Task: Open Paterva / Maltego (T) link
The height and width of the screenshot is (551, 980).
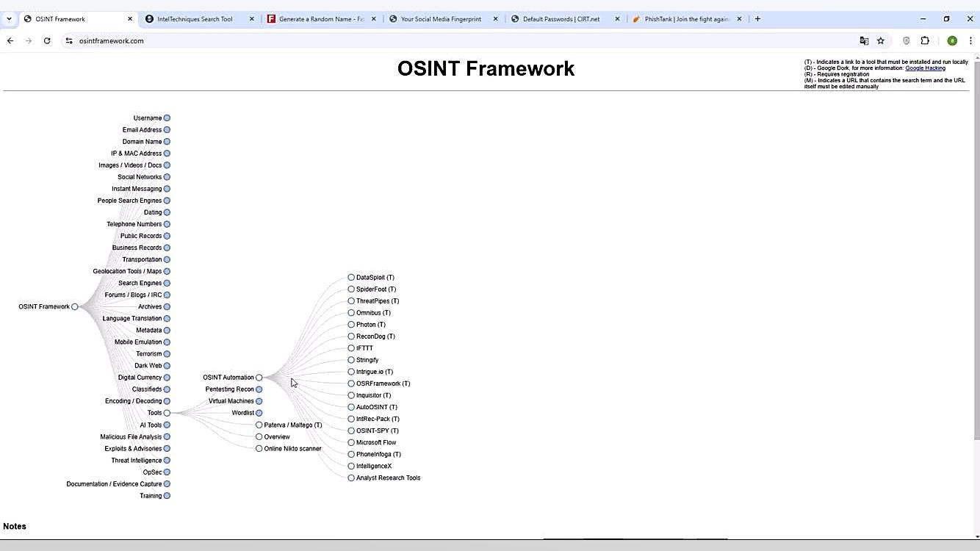Action: click(293, 425)
